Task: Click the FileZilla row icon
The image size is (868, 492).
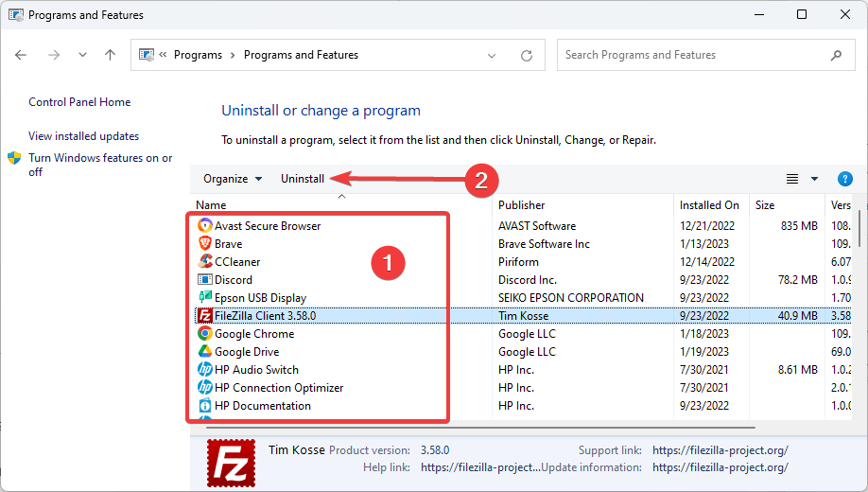Action: coord(205,315)
